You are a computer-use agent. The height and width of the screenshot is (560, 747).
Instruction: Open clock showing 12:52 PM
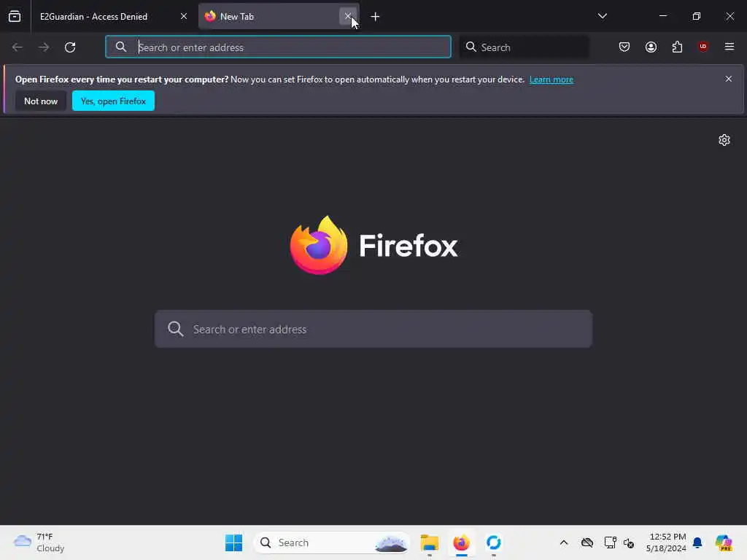(665, 542)
